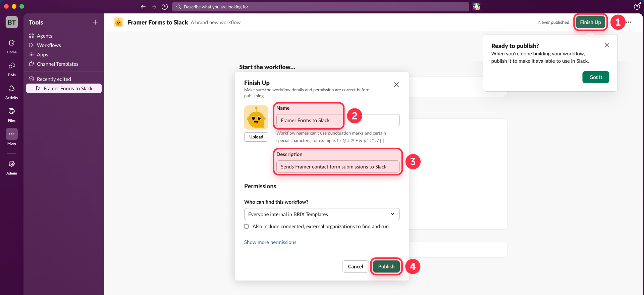This screenshot has height=295, width=644.
Task: Focus the search bar at top
Action: [320, 7]
